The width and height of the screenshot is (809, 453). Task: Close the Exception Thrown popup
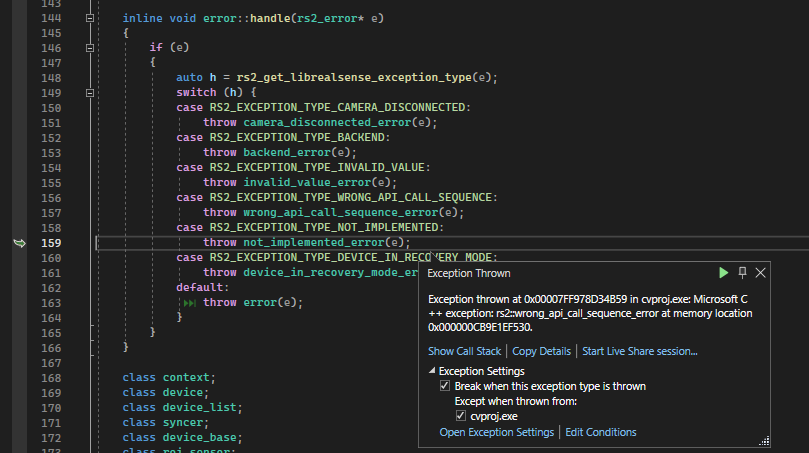pyautogui.click(x=761, y=273)
